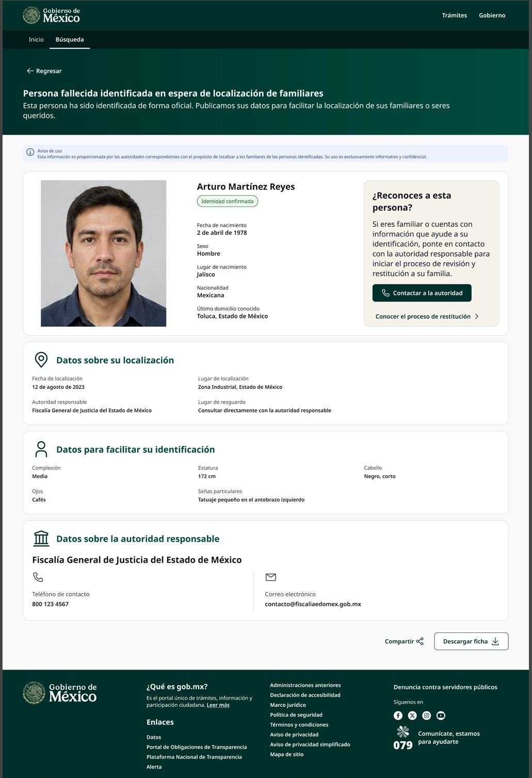The image size is (532, 778).
Task: Click Zona Industrial, Estado de México value
Action: [x=240, y=387]
